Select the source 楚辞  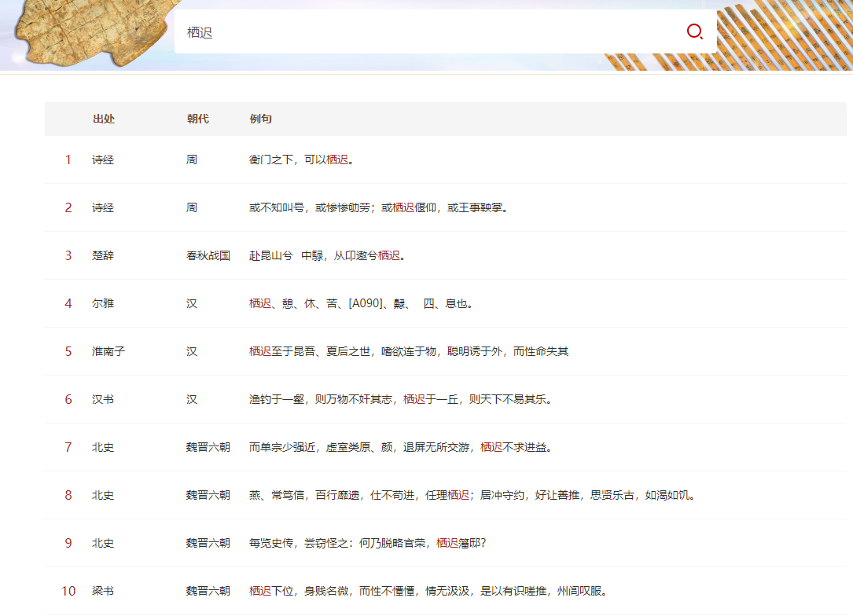click(103, 255)
